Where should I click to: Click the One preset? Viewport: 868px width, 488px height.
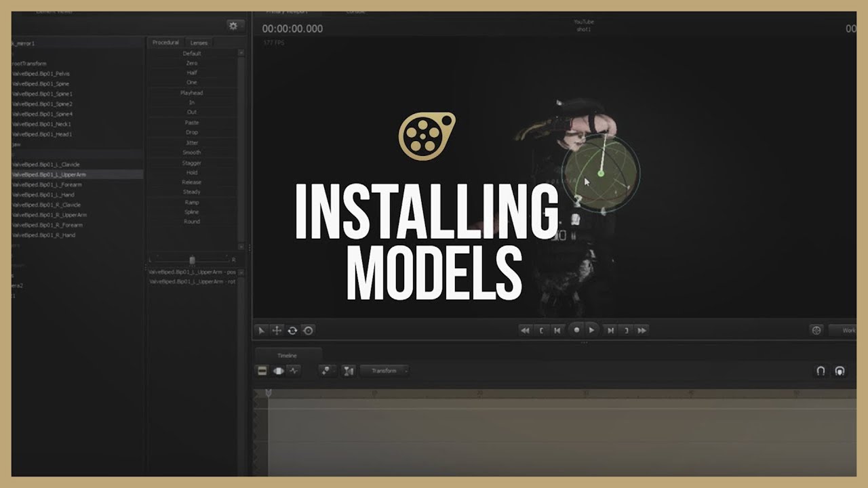(192, 83)
